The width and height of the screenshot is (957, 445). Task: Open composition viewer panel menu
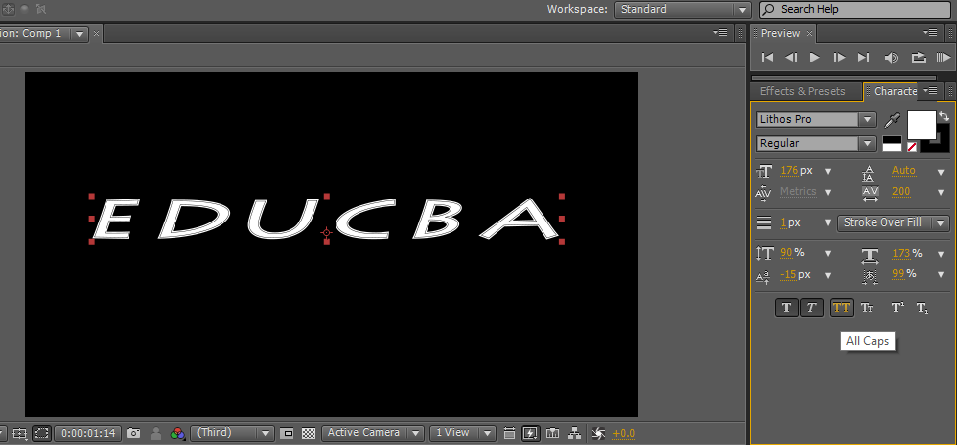tap(720, 33)
